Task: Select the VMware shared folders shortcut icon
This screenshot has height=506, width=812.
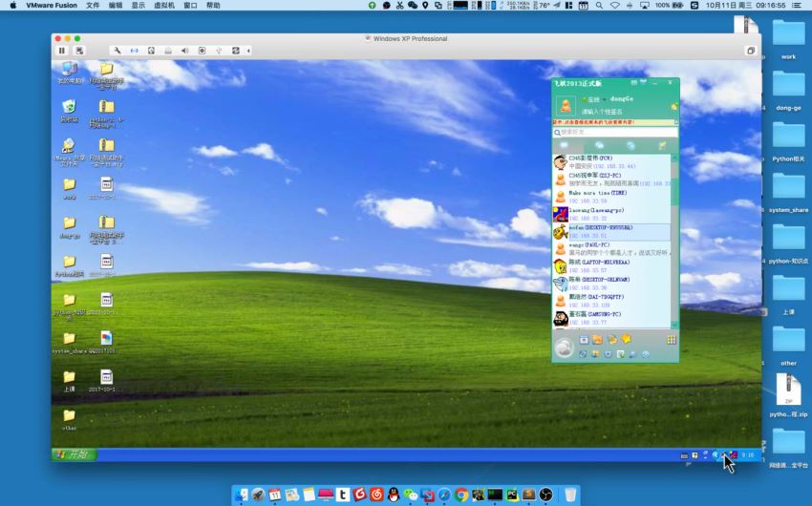Action: coord(70,152)
